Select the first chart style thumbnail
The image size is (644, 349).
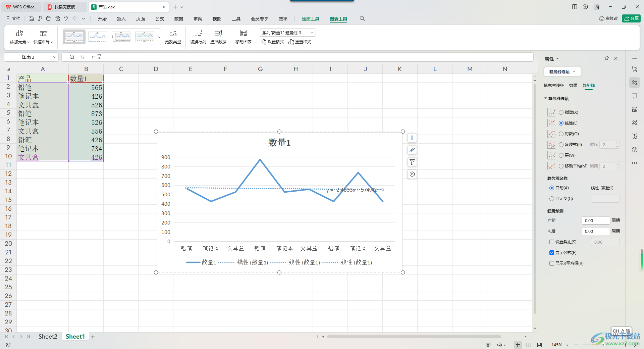[x=74, y=37]
